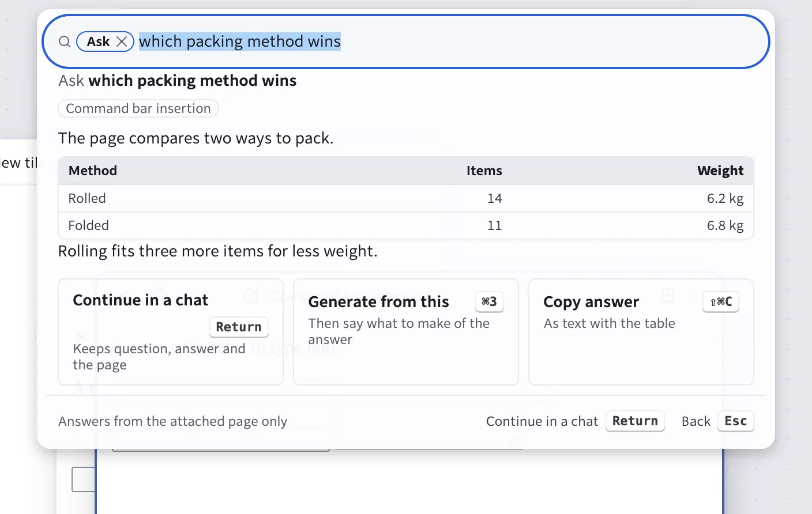Click the 6.2 kg weight value
The height and width of the screenshot is (514, 812).
tap(725, 198)
